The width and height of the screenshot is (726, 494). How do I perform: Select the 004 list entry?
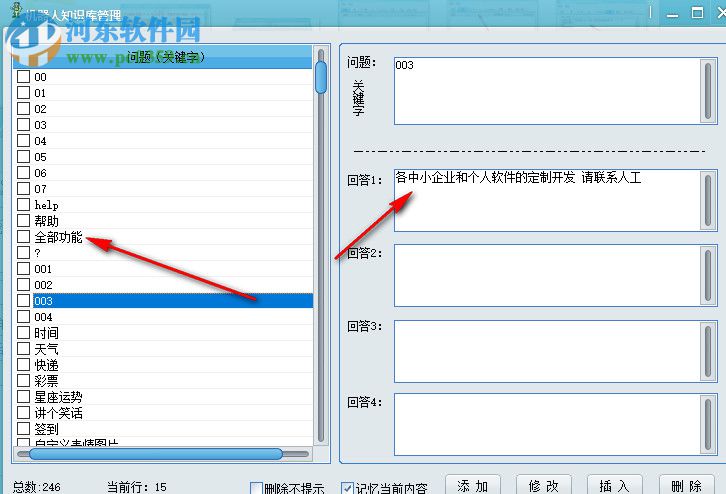163,317
